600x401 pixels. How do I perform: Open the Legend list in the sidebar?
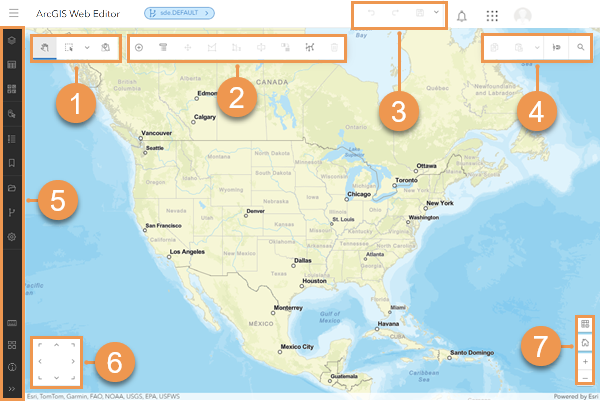[x=12, y=139]
